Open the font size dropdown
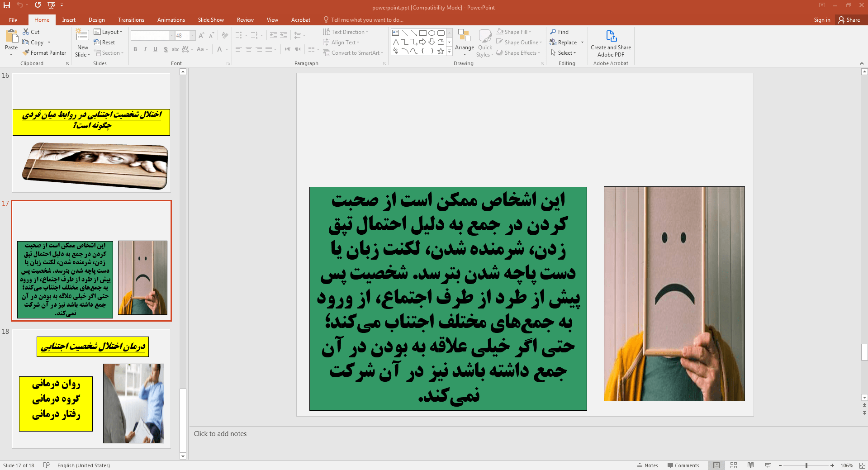Screen dimensions: 868x470 (193, 35)
